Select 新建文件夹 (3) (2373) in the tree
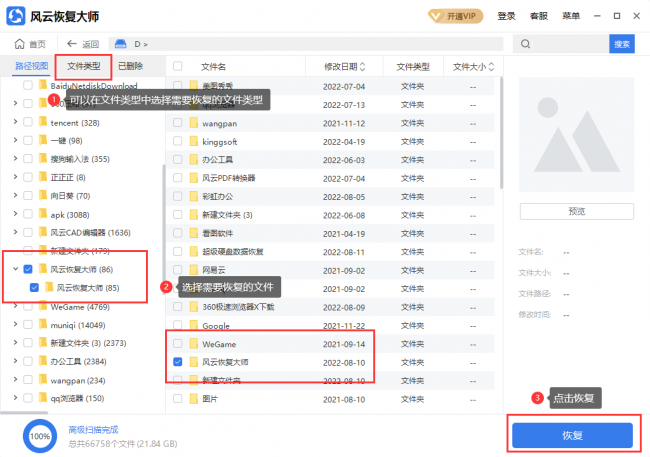This screenshot has height=457, width=650. (x=88, y=343)
